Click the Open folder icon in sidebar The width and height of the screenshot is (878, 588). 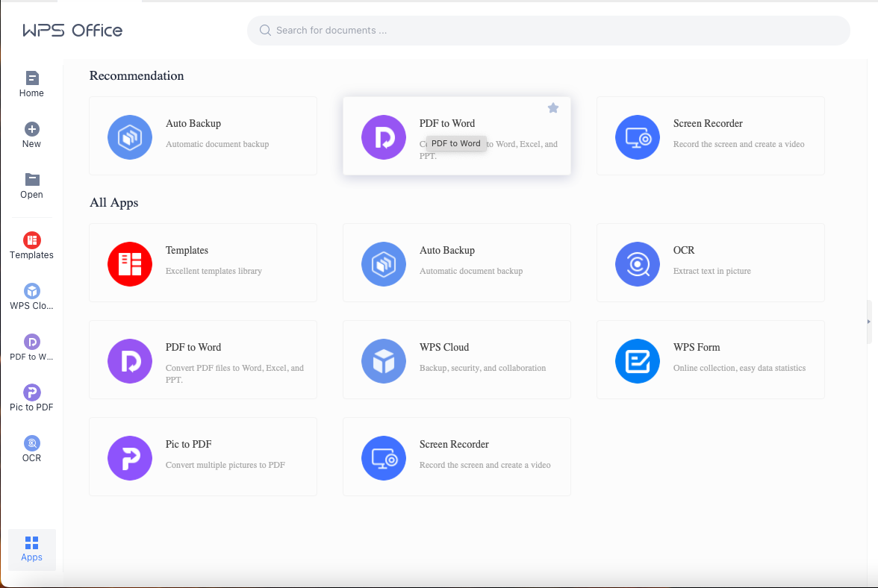32,180
